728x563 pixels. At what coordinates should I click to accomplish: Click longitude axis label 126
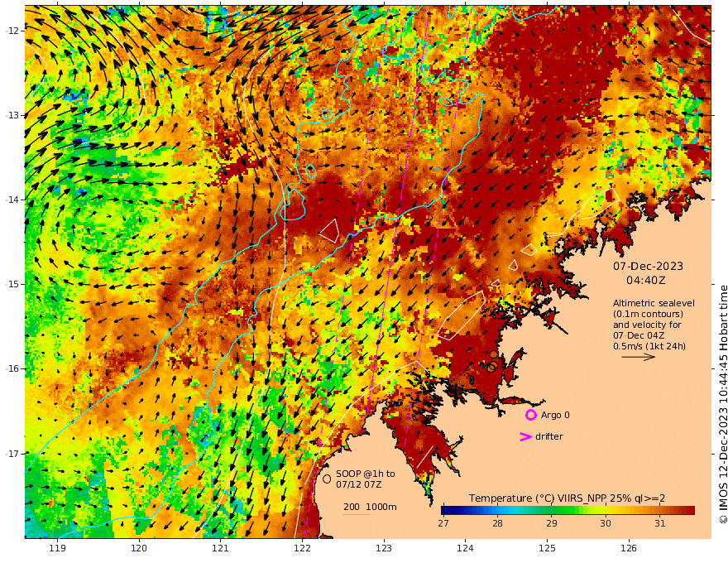tap(629, 549)
